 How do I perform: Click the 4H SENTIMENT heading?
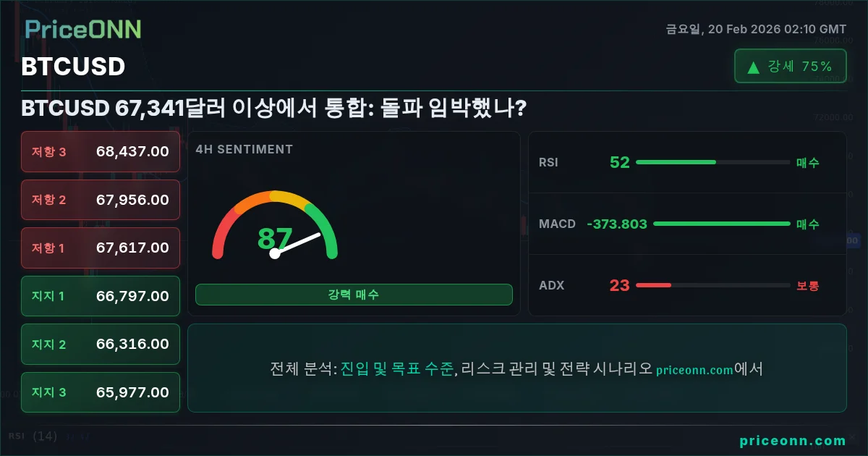[244, 149]
